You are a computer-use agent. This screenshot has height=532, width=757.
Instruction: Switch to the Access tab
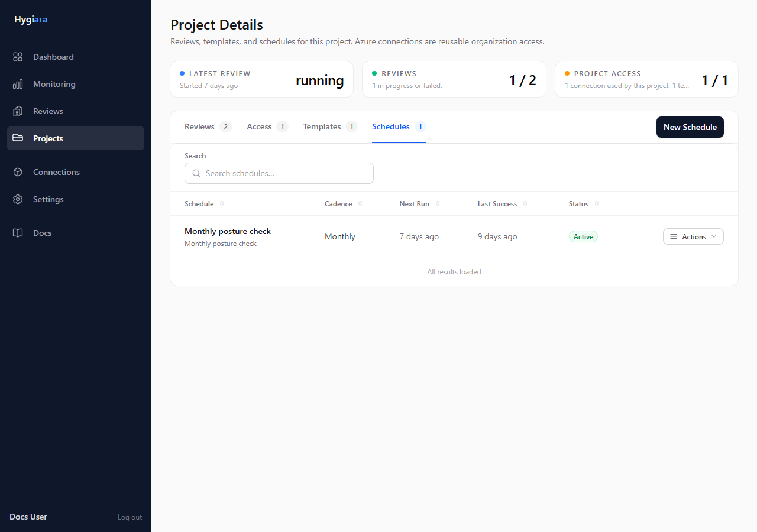(x=267, y=126)
